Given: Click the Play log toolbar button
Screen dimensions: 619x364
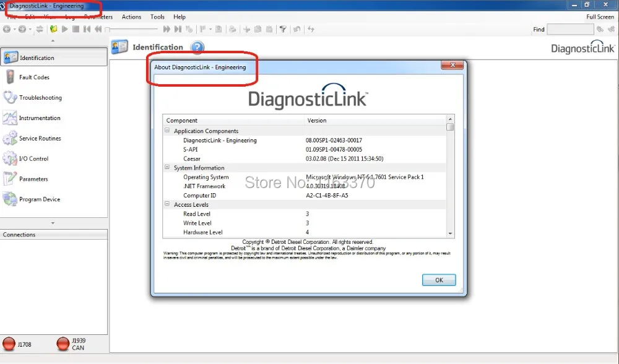Looking at the screenshot, I should click(x=65, y=29).
